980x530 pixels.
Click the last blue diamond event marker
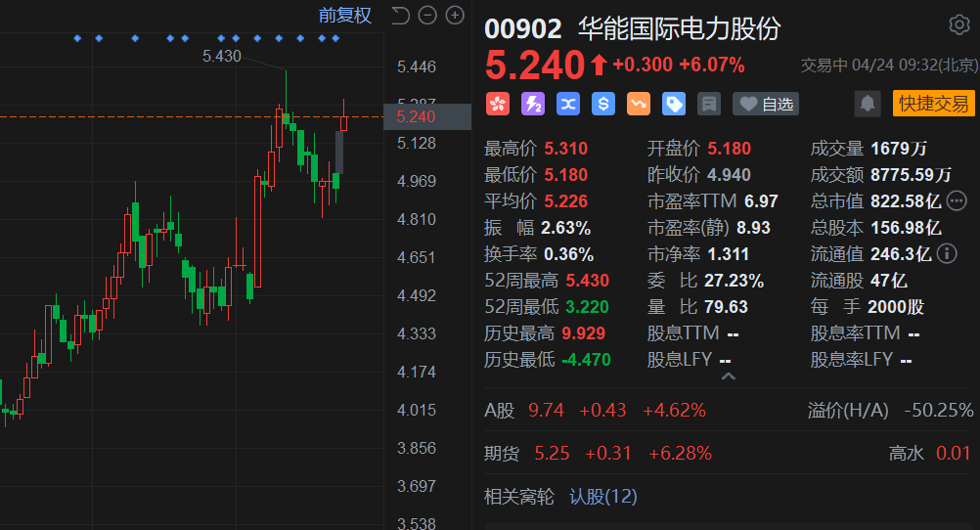(335, 38)
